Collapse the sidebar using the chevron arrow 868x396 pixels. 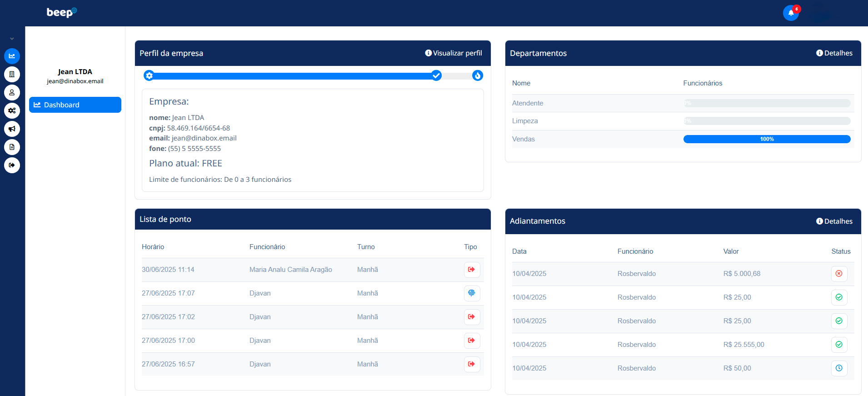(x=12, y=39)
